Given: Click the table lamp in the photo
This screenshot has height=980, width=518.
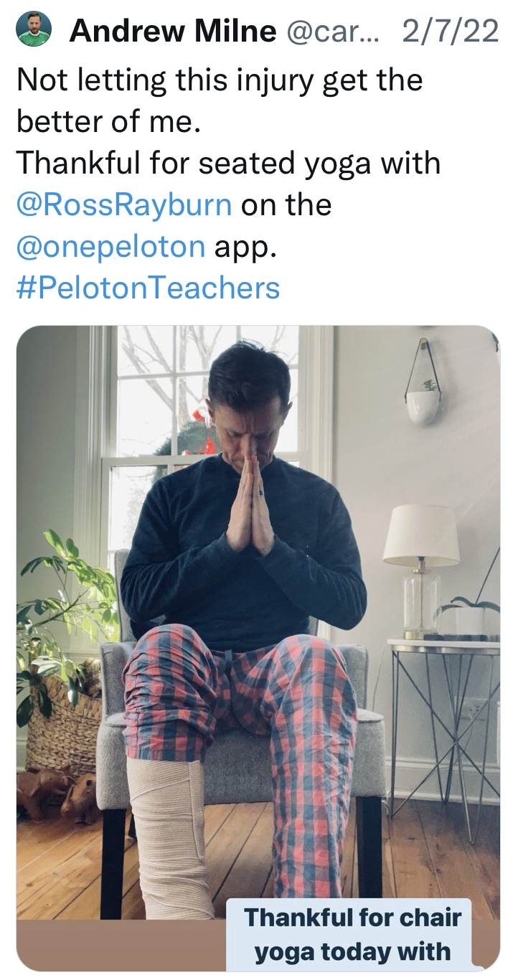Looking at the screenshot, I should 421,567.
